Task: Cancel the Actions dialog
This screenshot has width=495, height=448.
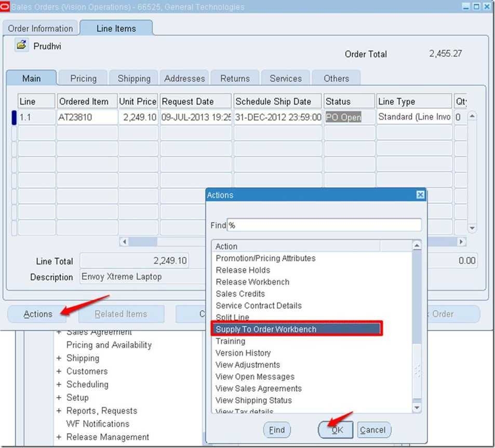Action: click(374, 430)
